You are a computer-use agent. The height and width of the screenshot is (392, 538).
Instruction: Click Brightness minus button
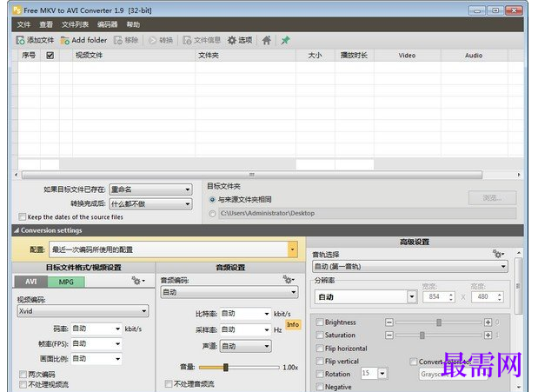pyautogui.click(x=389, y=322)
